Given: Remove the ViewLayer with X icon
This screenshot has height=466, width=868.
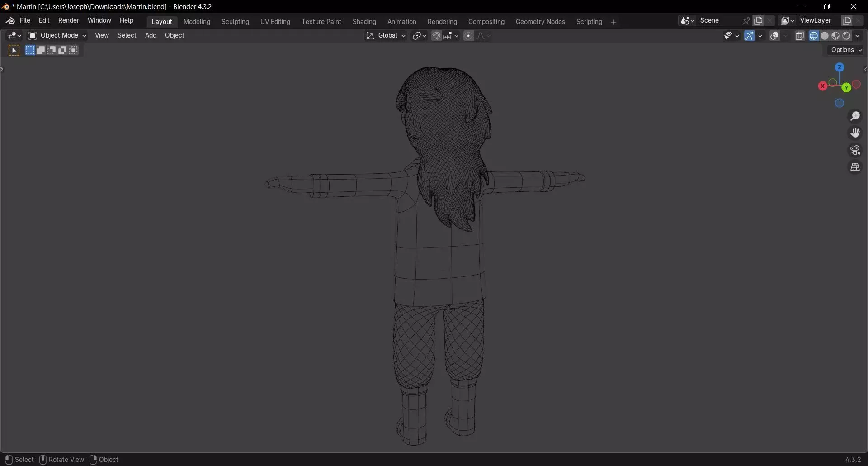Looking at the screenshot, I should [x=858, y=21].
